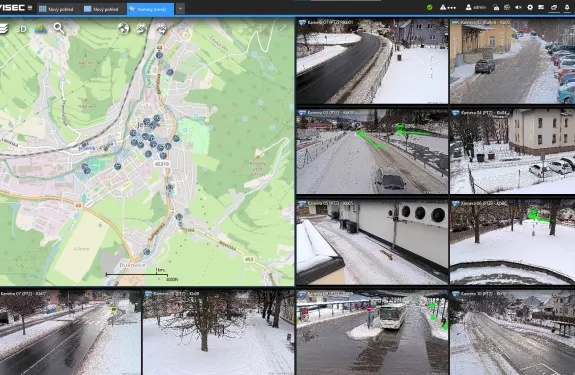Open the admin user account menu
Image resolution: width=575 pixels, height=375 pixels.
coord(476,7)
